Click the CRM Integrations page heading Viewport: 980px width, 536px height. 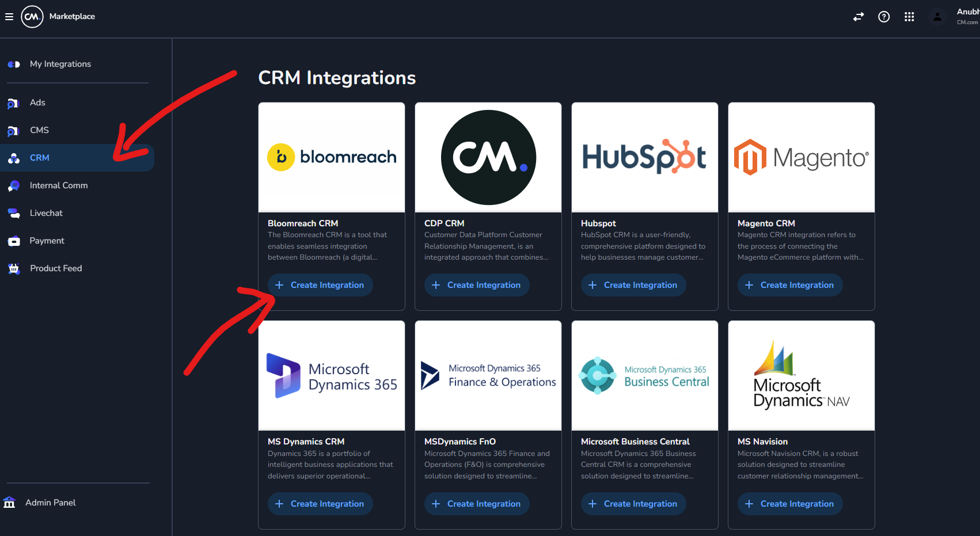coord(337,78)
